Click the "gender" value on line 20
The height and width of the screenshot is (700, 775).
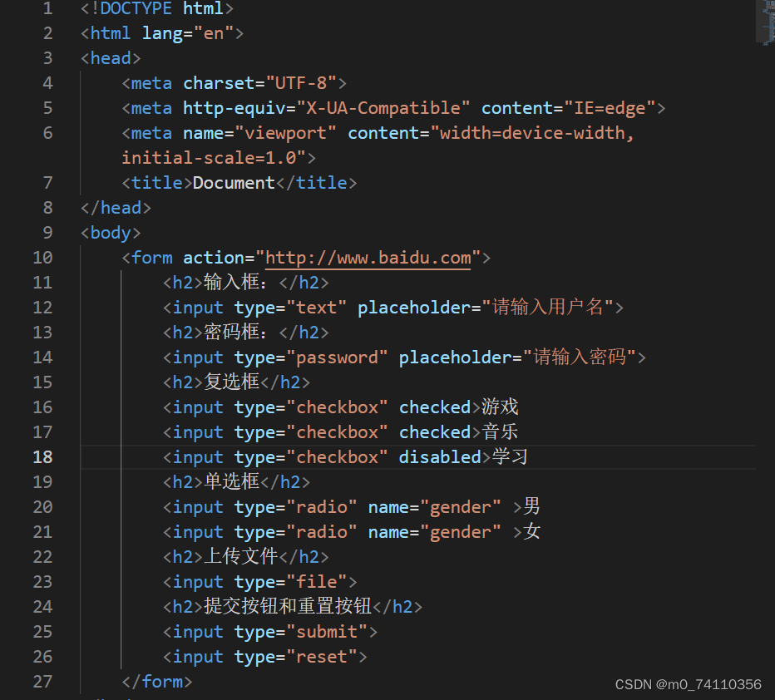tap(461, 507)
